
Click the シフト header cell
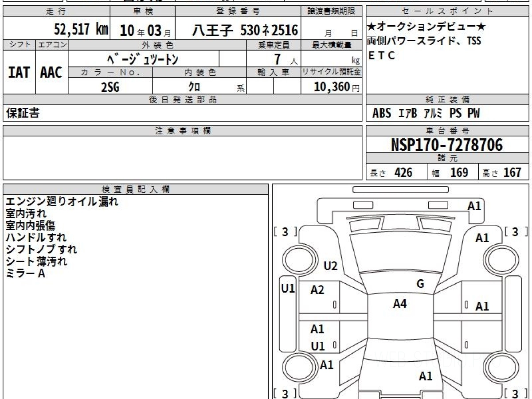[x=19, y=45]
